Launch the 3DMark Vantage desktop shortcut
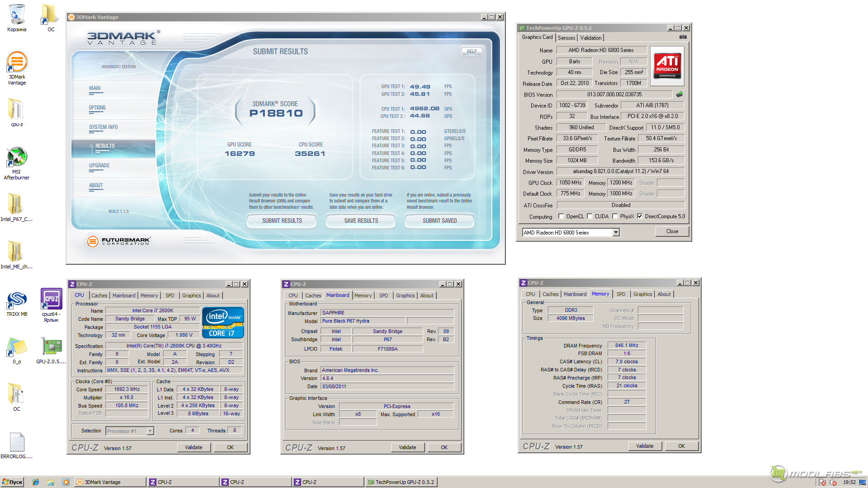This screenshot has width=868, height=488. [17, 68]
